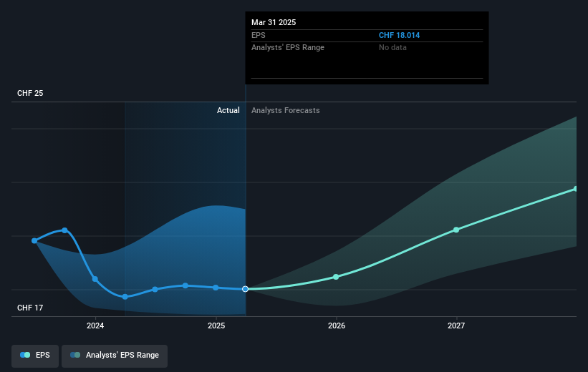The image size is (588, 372).
Task: Select the 2026 forecast EPS data point
Action: (x=336, y=277)
